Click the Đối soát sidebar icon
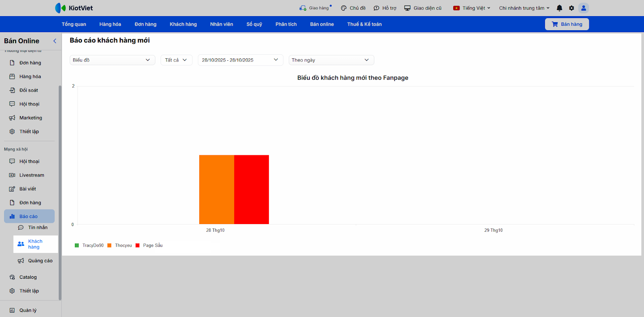Image resolution: width=644 pixels, height=317 pixels. click(12, 90)
